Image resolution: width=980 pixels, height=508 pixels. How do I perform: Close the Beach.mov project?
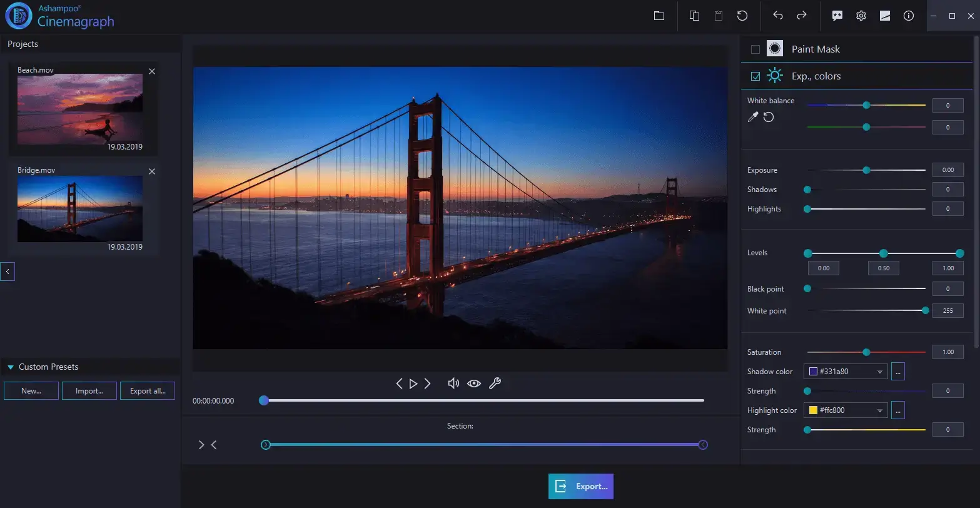(x=151, y=71)
